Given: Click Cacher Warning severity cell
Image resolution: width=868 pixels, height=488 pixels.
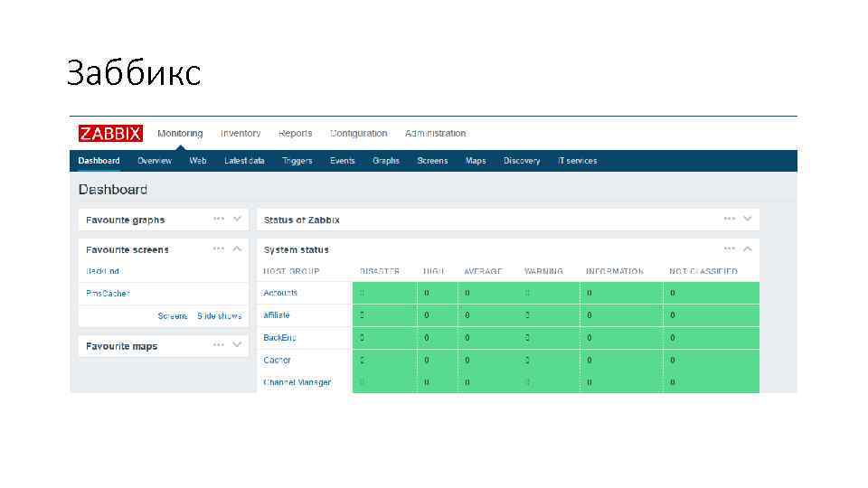Looking at the screenshot, I should (549, 360).
